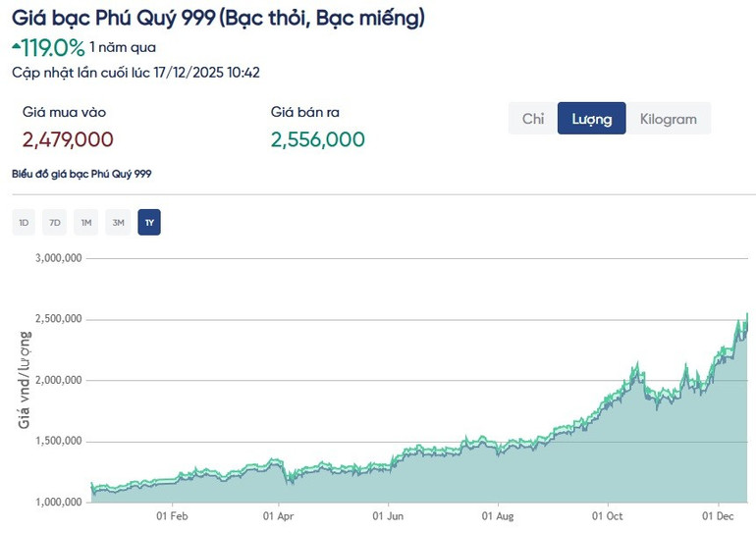Select the 1M time range

click(86, 223)
